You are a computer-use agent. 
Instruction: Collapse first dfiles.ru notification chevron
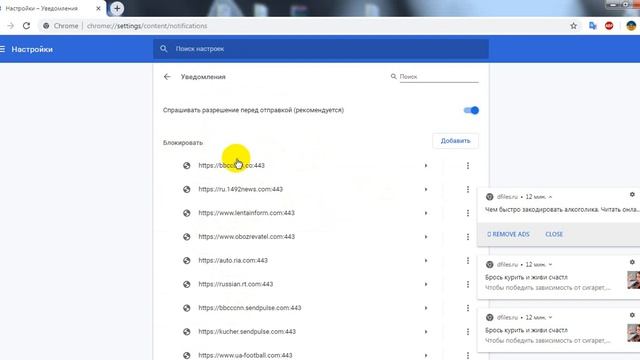(x=550, y=197)
